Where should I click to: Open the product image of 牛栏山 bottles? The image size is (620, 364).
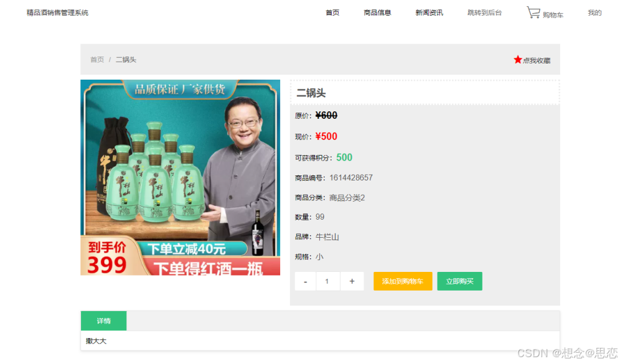181,177
